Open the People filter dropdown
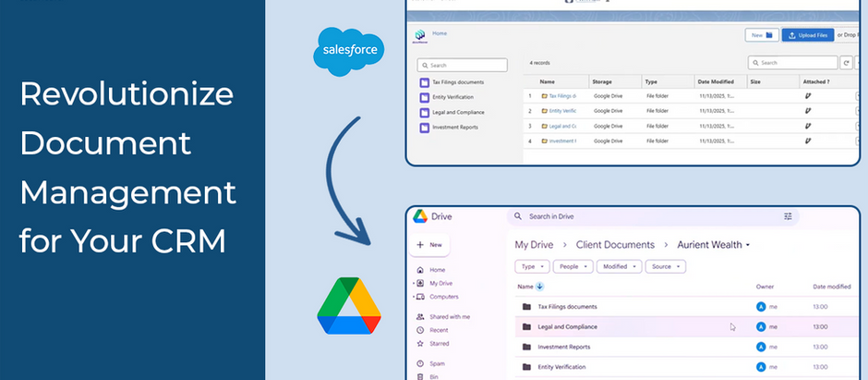868x380 pixels. [573, 266]
